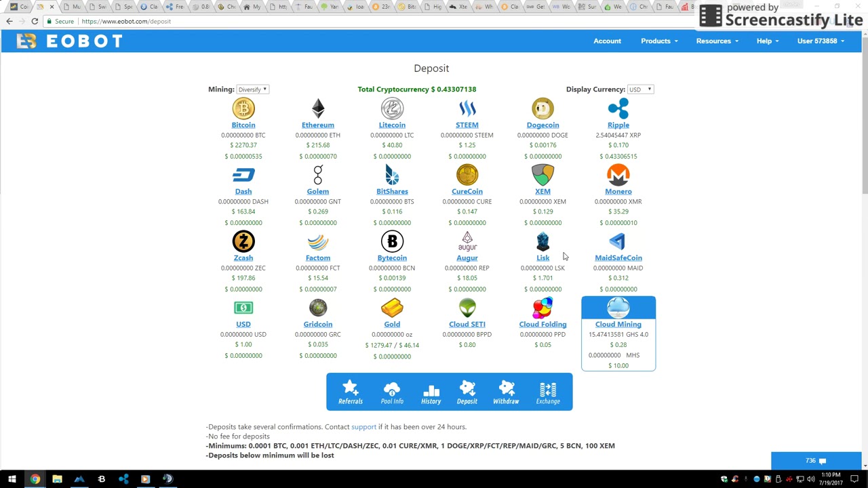868x488 pixels.
Task: Open the Ethereum text link
Action: (318, 125)
